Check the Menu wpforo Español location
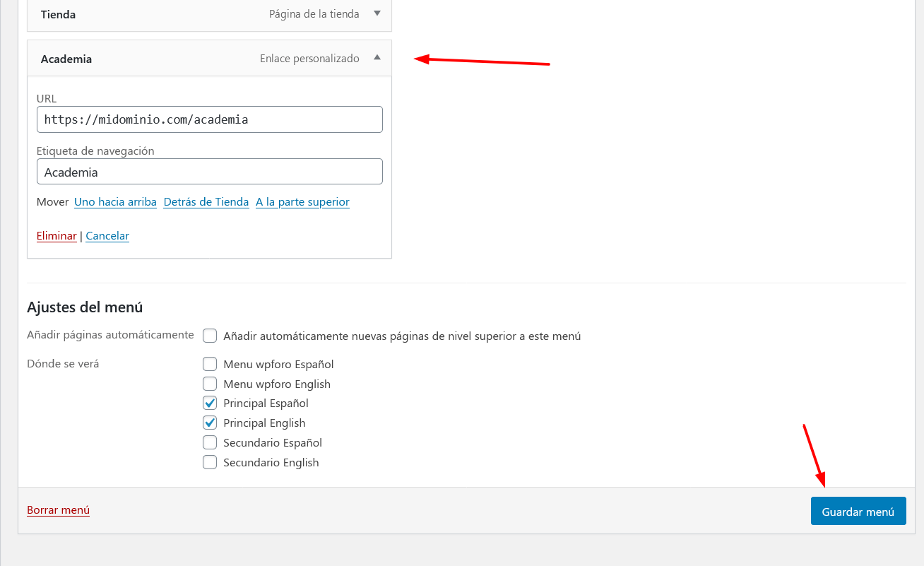Viewport: 924px width, 566px height. click(210, 364)
